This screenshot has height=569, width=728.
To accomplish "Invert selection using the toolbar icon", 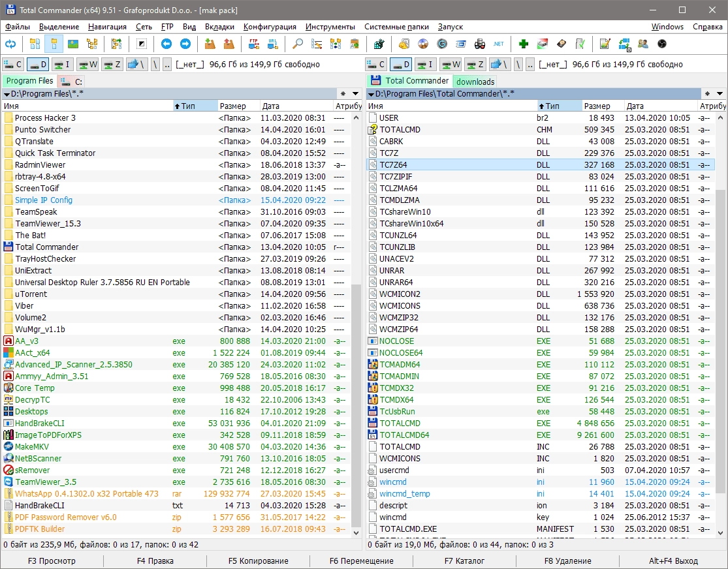I will 142,44.
